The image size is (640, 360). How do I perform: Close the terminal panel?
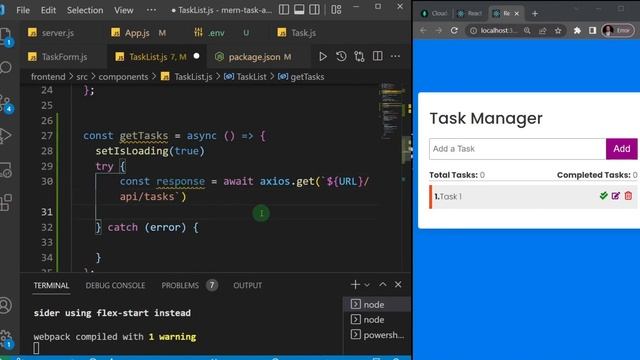click(x=398, y=284)
